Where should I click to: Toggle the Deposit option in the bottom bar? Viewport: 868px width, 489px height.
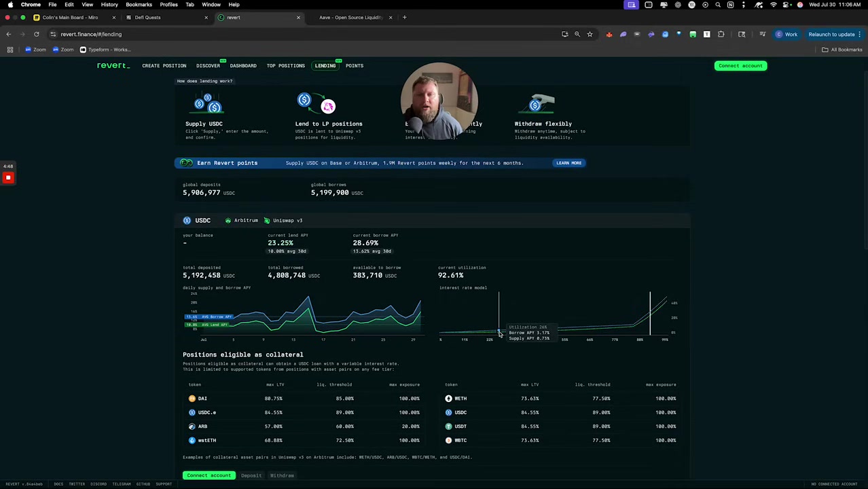click(251, 475)
